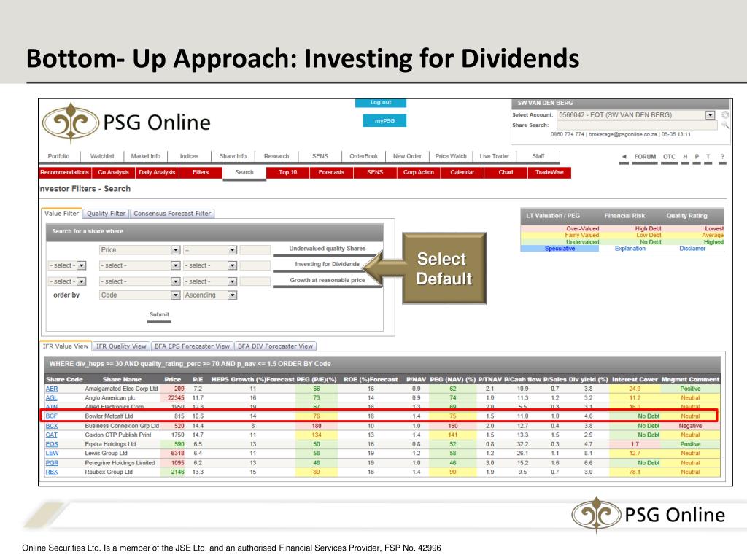Click the Explanation legend link

(x=630, y=249)
